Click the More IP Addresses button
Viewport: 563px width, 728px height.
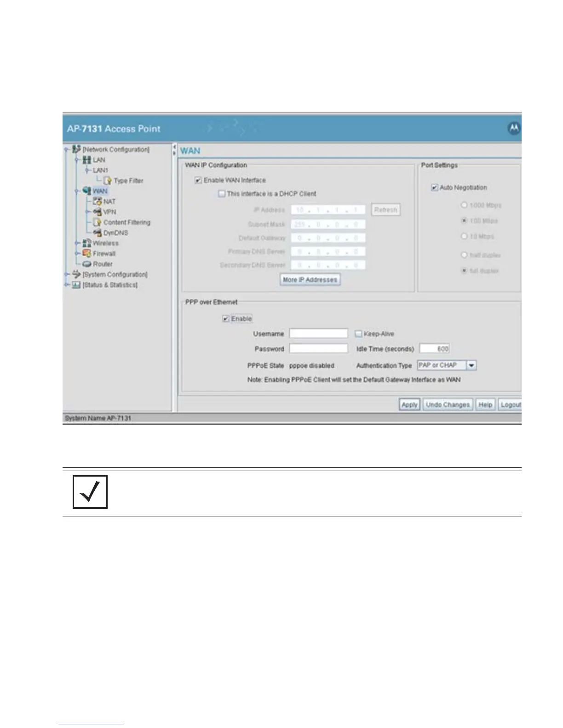click(310, 279)
